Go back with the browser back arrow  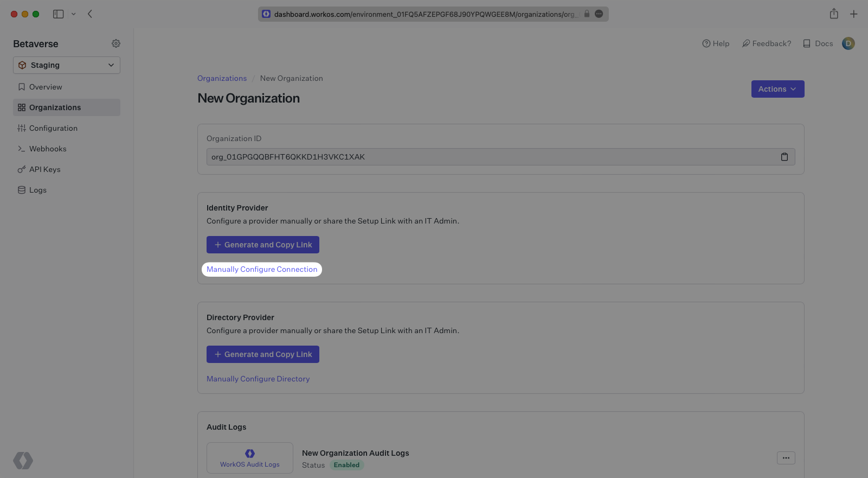pos(90,14)
